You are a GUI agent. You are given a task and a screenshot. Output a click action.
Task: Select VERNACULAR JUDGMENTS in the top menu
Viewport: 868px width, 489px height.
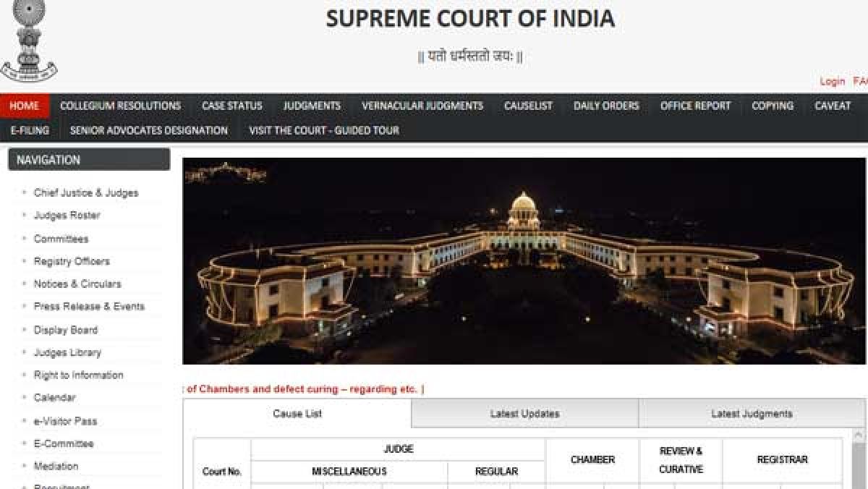(422, 106)
